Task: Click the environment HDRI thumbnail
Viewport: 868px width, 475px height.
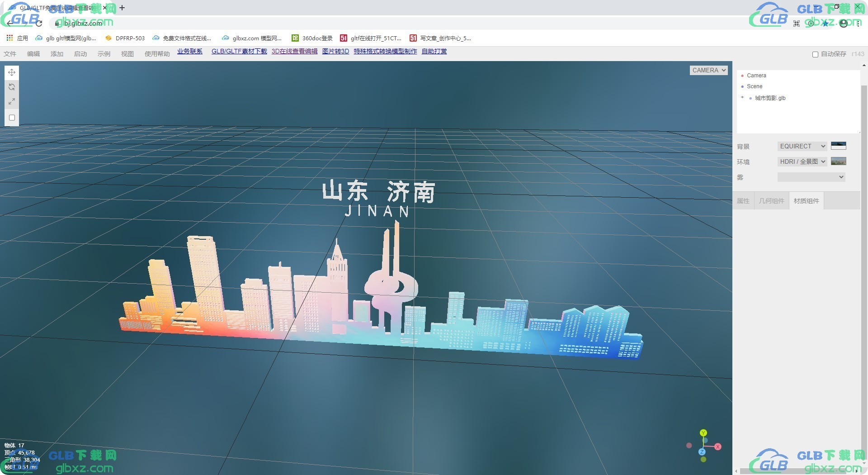Action: (x=839, y=161)
